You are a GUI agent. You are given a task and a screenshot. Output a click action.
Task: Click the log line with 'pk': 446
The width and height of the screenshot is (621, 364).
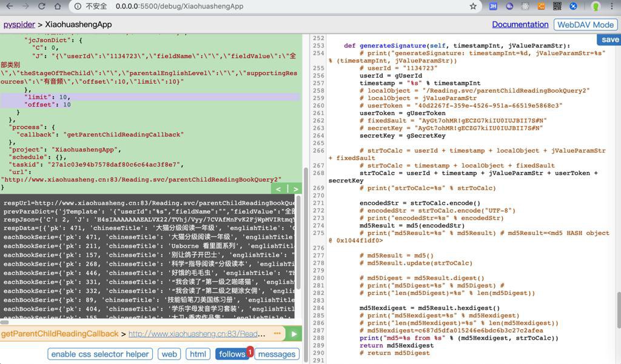tap(149, 273)
